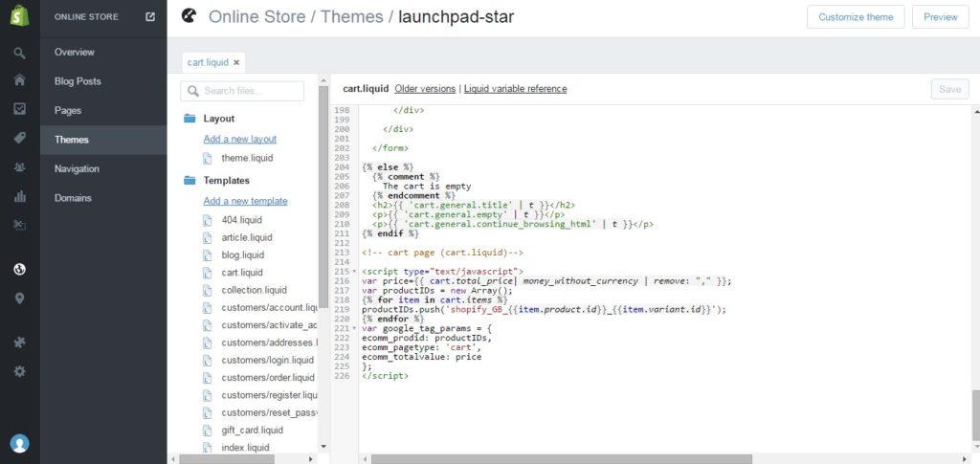Open index.liquid template file

245,448
